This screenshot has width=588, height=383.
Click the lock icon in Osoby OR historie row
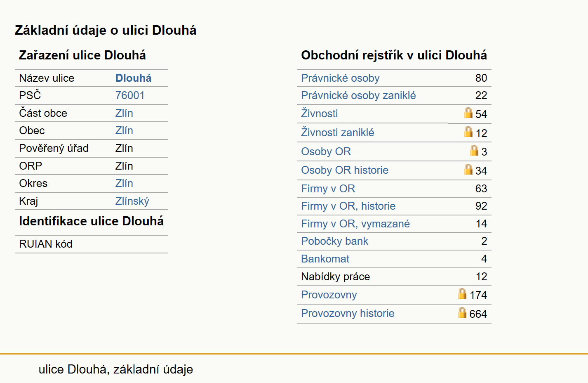pos(468,169)
